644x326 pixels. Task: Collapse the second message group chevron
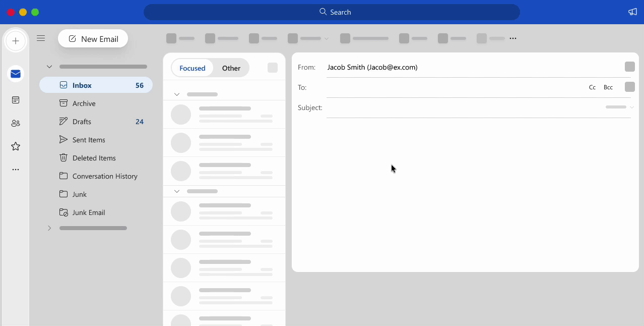coord(177,191)
